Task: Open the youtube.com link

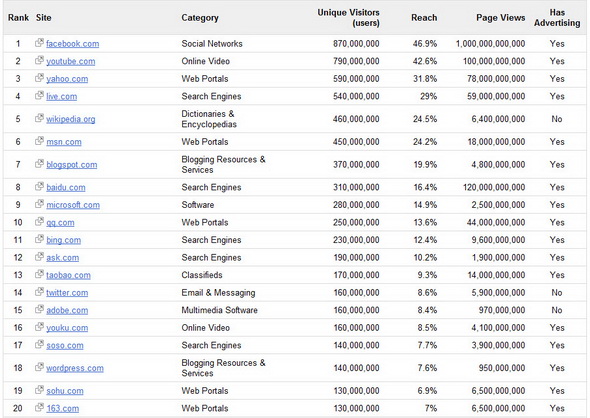Action: 71,61
